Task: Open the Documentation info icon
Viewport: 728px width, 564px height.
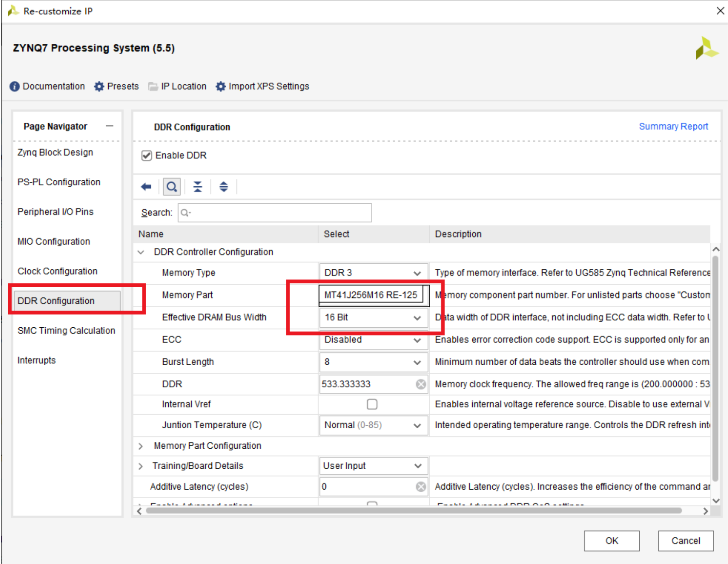Action: pos(14,87)
